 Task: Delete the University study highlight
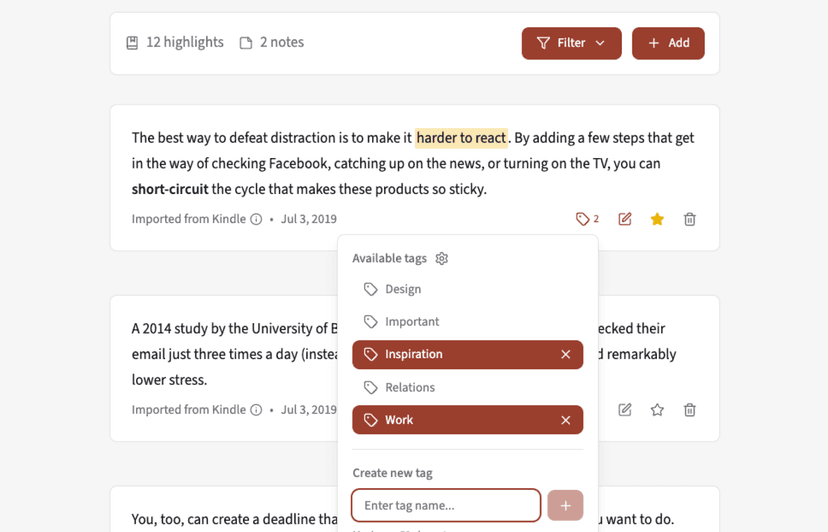(690, 409)
